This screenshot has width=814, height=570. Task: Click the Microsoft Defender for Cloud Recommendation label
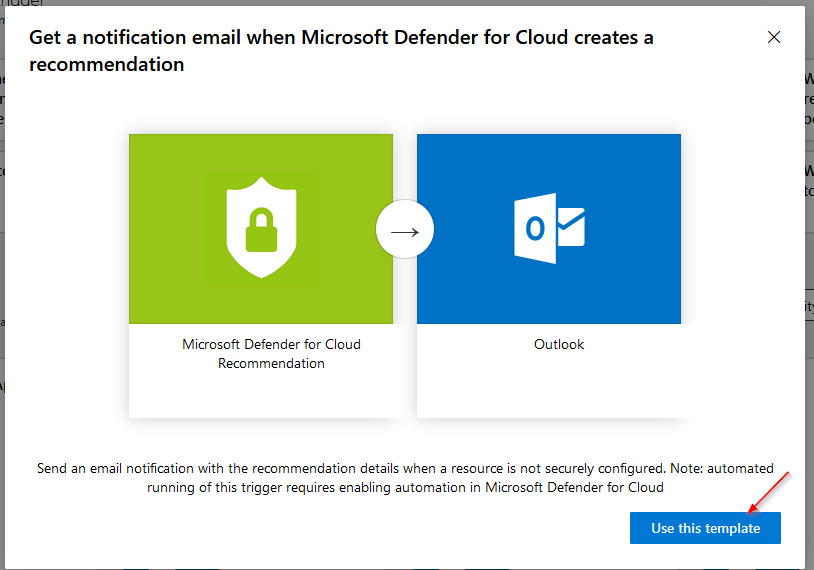pos(271,354)
